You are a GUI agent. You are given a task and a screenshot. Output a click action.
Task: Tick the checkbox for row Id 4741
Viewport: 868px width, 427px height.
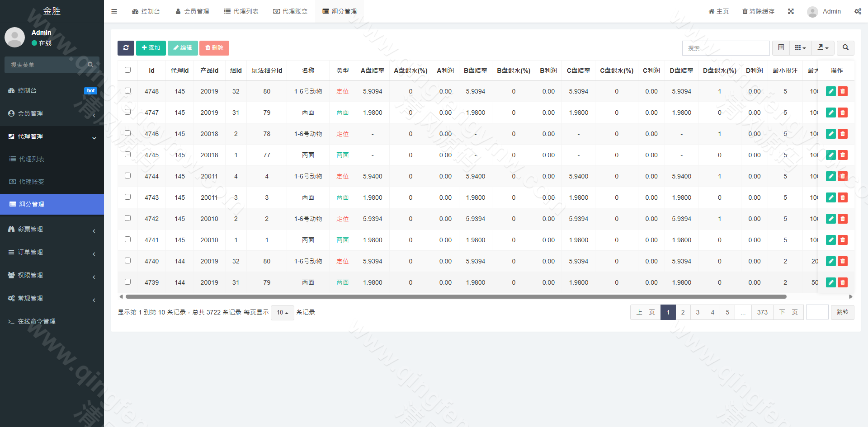pos(128,239)
